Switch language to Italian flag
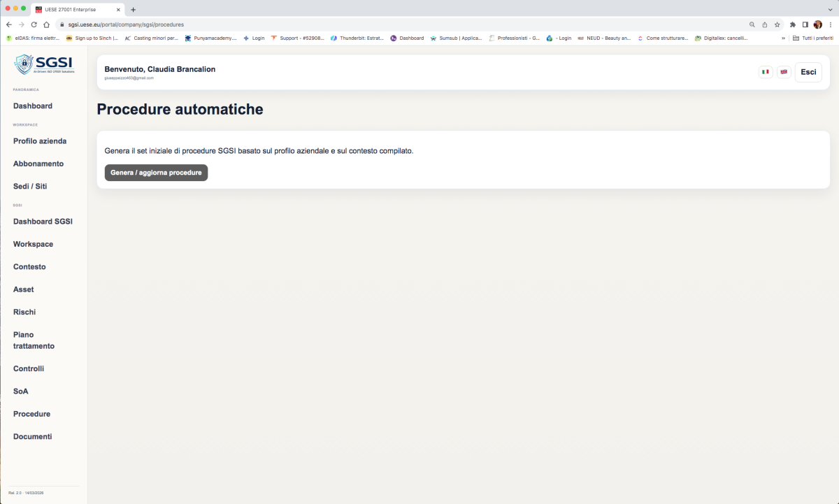Screen dimensions: 839x504 766,72
